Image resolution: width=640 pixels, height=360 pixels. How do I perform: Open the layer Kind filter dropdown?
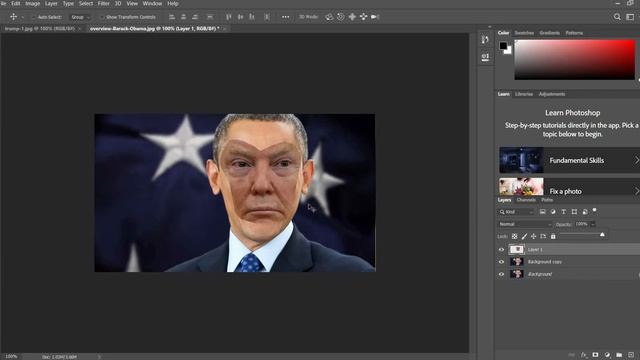[516, 212]
